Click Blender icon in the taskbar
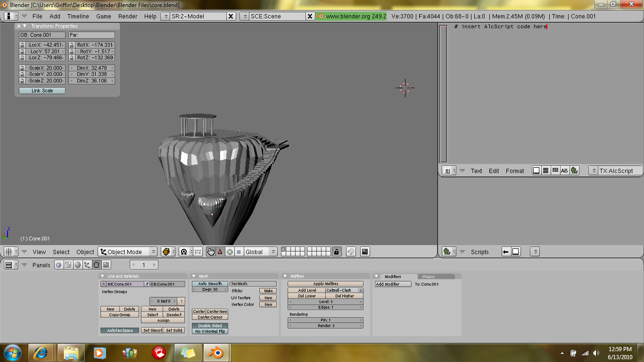Image resolution: width=644 pixels, height=362 pixels. tap(216, 352)
